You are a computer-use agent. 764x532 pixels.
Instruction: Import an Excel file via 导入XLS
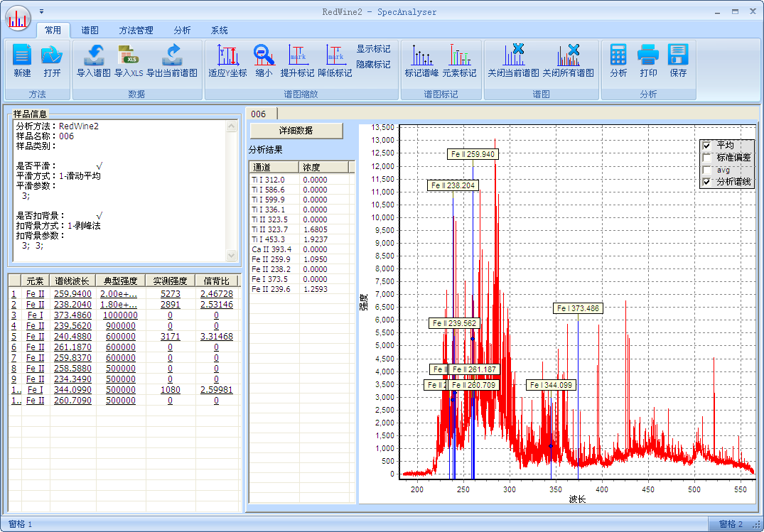pos(129,60)
